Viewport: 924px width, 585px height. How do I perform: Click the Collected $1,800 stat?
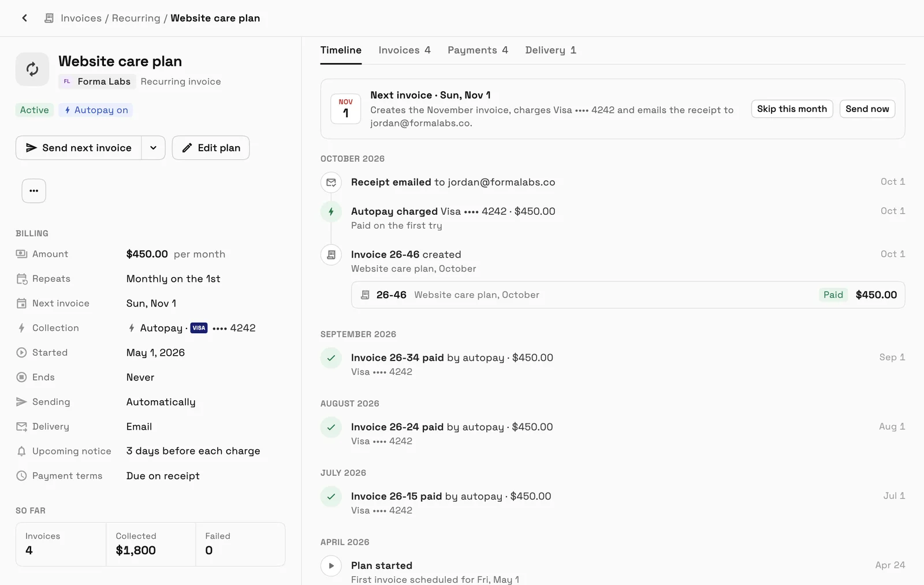[151, 544]
